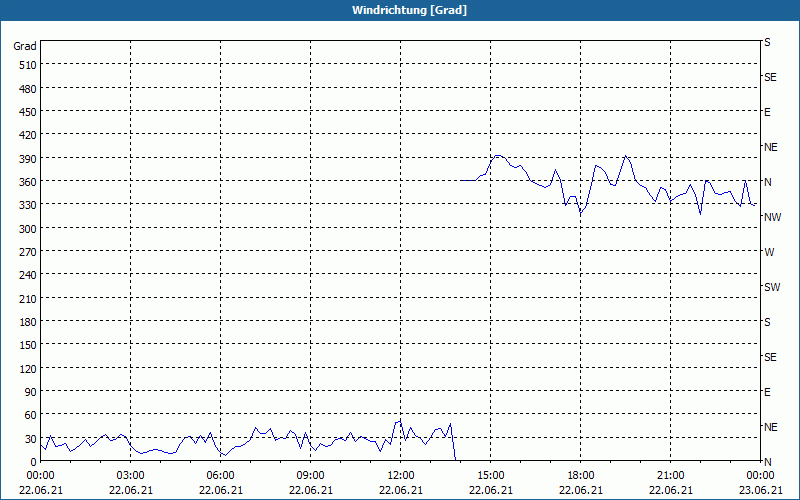Image resolution: width=800 pixels, height=500 pixels.
Task: Select the 23.06.21 date label
Action: [760, 490]
